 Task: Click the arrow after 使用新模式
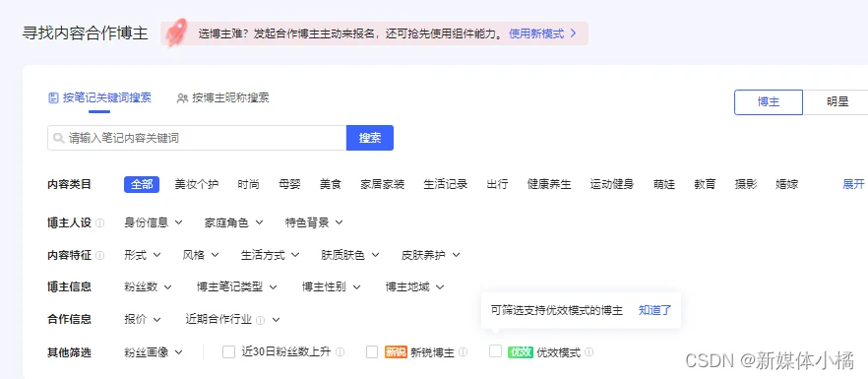[x=573, y=33]
